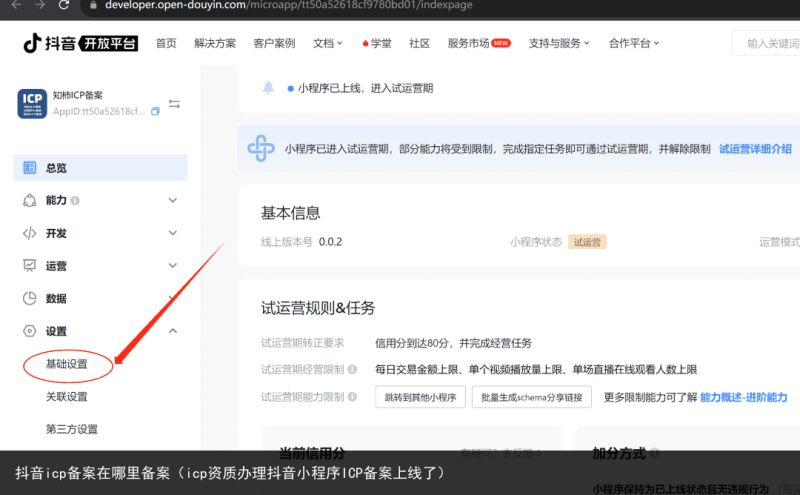The image size is (800, 495).
Task: Open the 支持与服务 dropdown menu
Action: (x=559, y=43)
